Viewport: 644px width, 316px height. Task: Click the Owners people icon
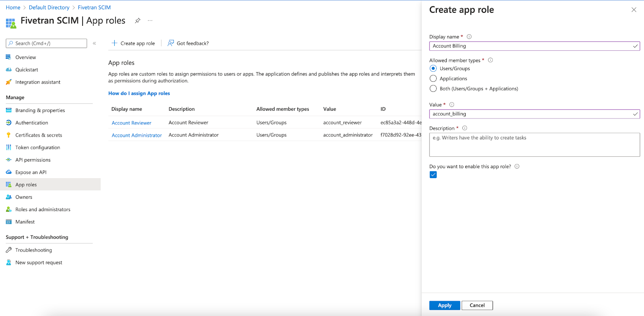point(8,197)
